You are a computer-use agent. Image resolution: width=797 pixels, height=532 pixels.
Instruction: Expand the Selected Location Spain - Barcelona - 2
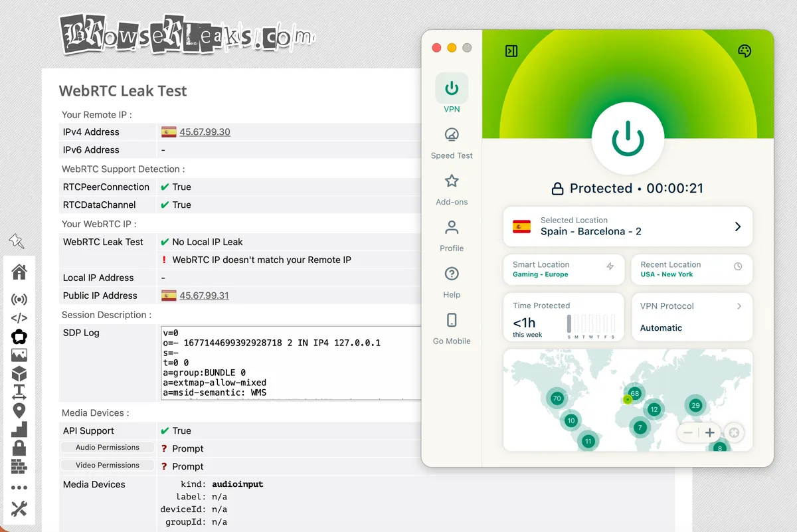(x=628, y=226)
